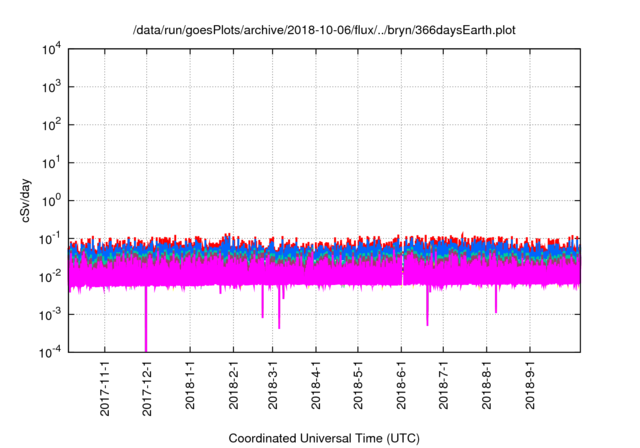Click the 2018-4-1 date tick label
Viewport: 640px width, 448px height.
coord(316,386)
